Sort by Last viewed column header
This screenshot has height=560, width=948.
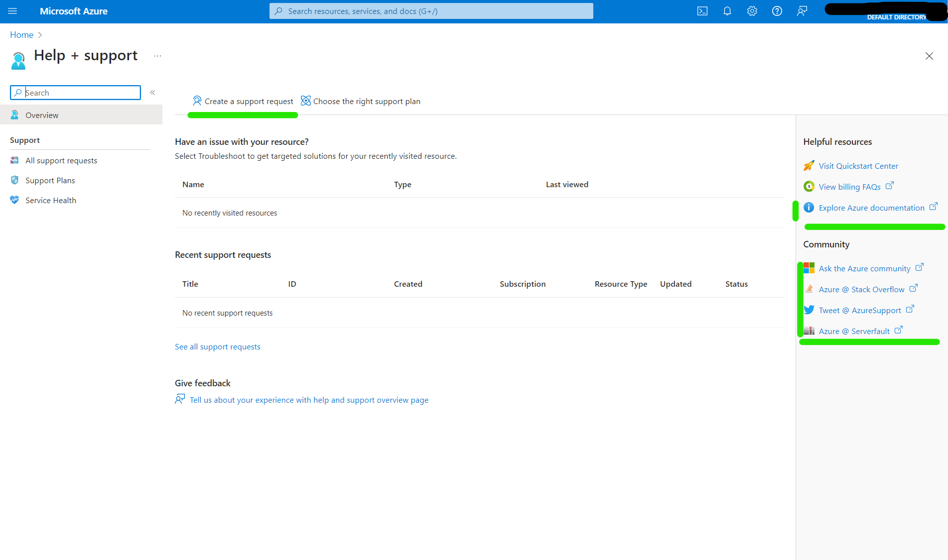point(567,185)
